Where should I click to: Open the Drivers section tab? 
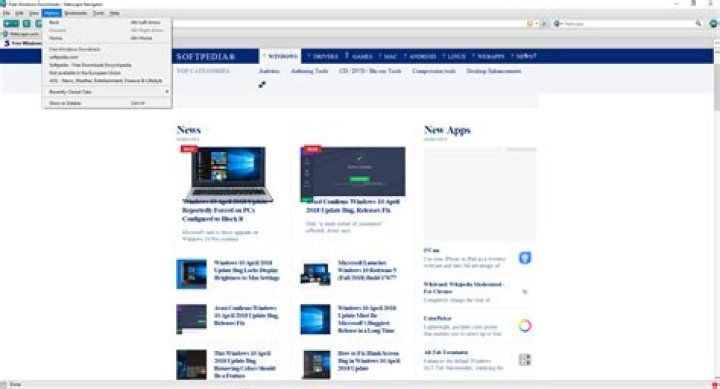(323, 56)
